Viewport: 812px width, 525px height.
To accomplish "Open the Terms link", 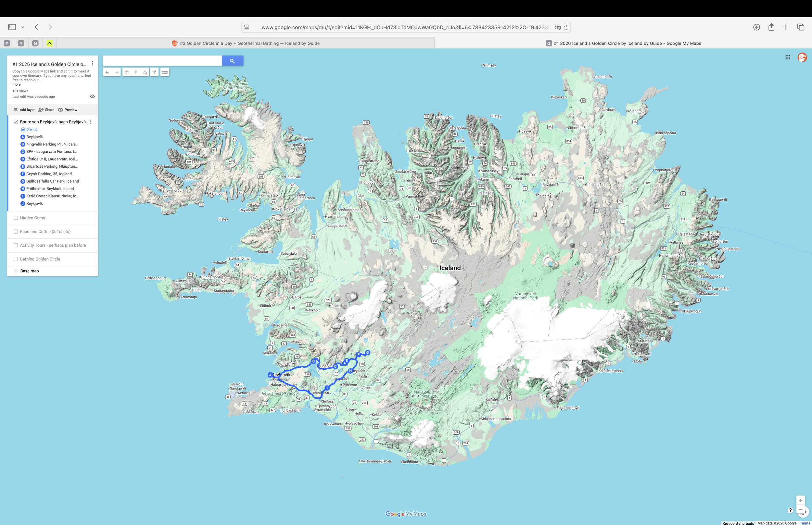I will 805,523.
